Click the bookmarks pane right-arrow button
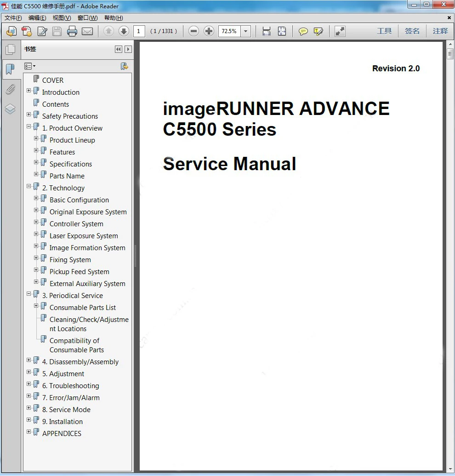455x476 pixels. point(128,49)
